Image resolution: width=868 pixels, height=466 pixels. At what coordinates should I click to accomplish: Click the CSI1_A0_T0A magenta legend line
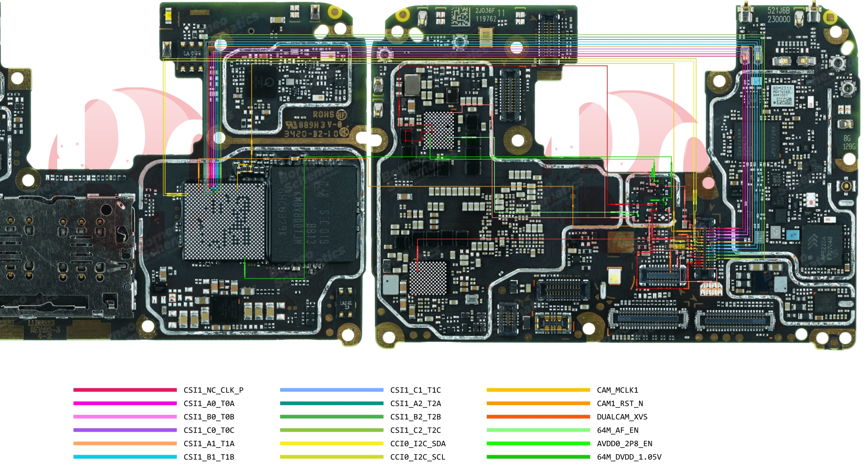pyautogui.click(x=125, y=403)
